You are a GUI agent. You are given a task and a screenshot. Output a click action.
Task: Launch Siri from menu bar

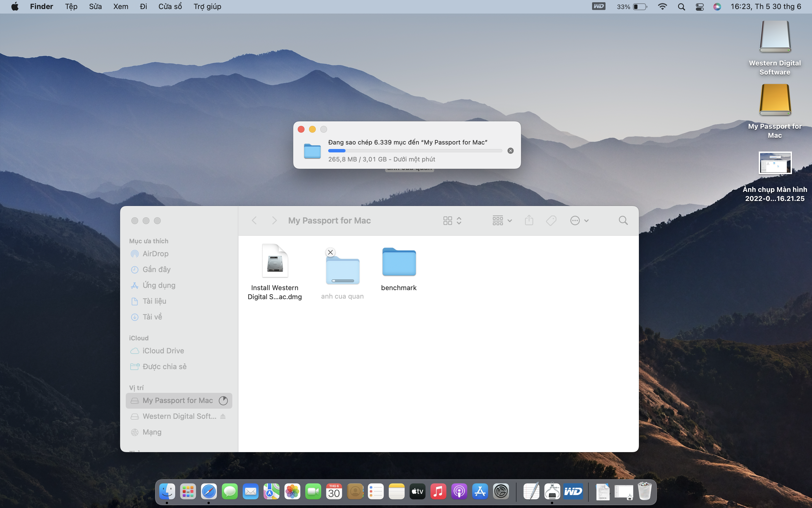pos(717,6)
